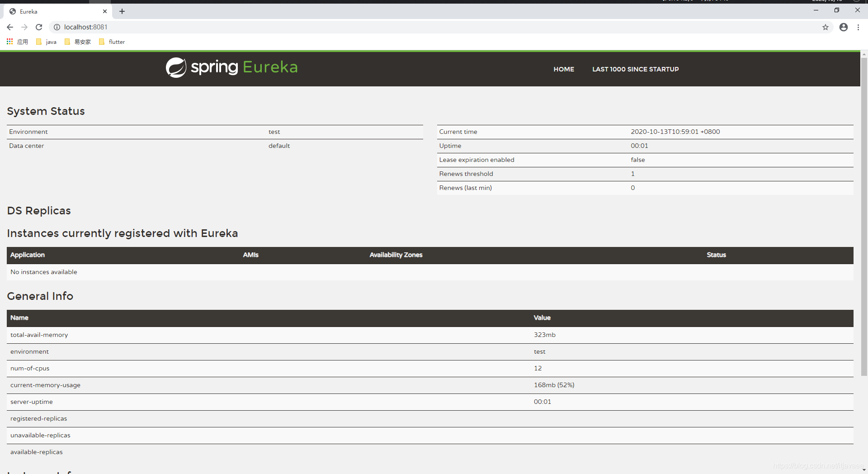Open the 易安家 bookmarks folder
This screenshot has width=868, height=474.
coord(78,42)
